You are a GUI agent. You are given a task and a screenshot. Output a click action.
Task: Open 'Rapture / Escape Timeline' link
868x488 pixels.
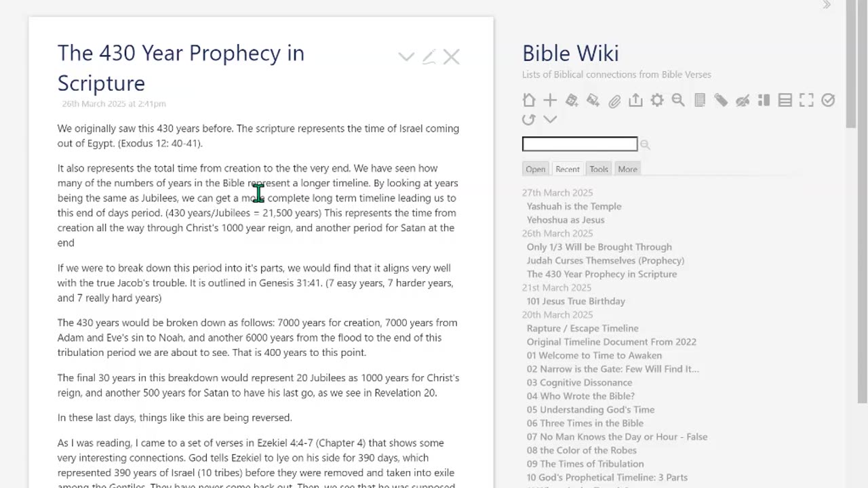pos(583,328)
